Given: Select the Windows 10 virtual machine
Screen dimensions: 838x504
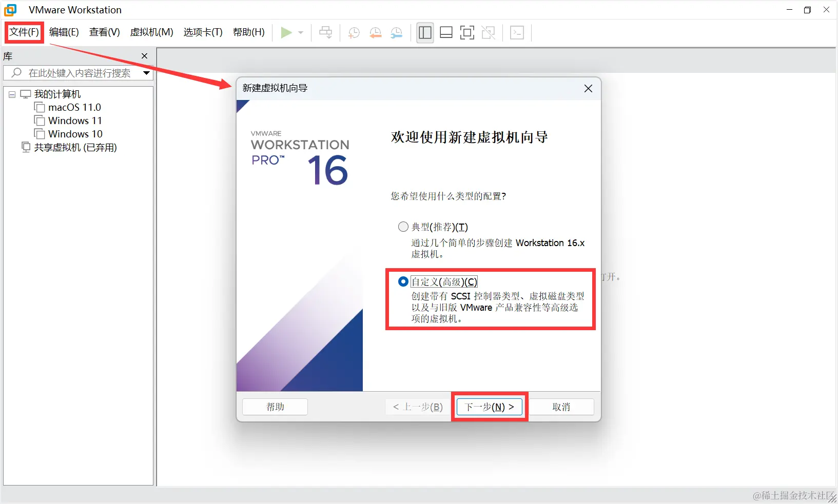Looking at the screenshot, I should click(x=75, y=134).
